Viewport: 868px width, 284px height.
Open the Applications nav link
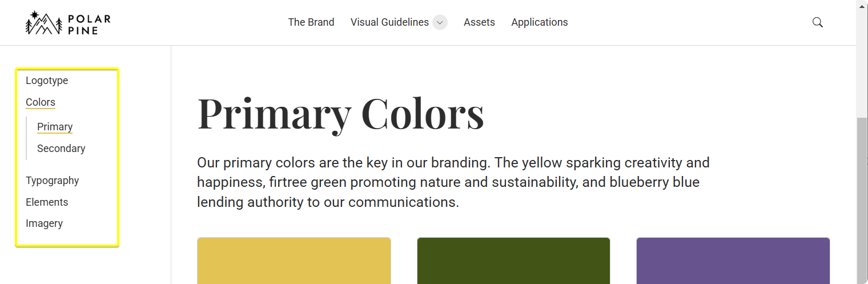pyautogui.click(x=540, y=22)
